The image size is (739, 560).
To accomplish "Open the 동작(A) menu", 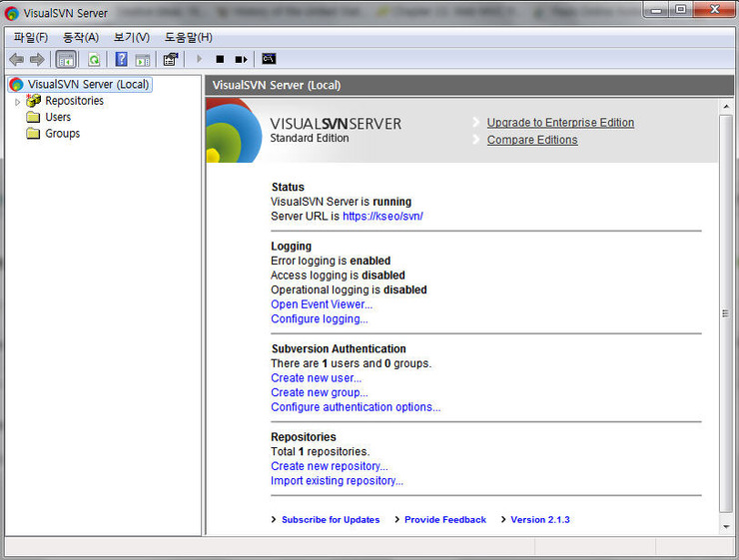I will click(x=81, y=37).
